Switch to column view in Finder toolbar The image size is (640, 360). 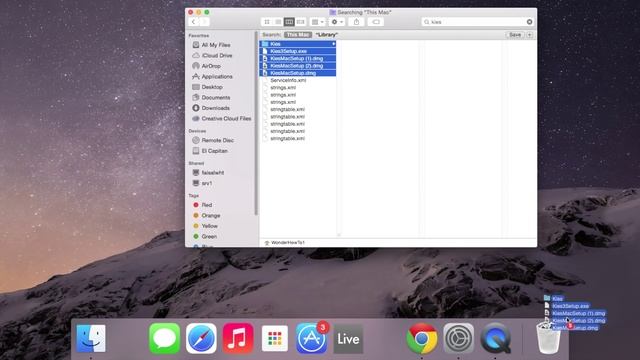point(289,22)
